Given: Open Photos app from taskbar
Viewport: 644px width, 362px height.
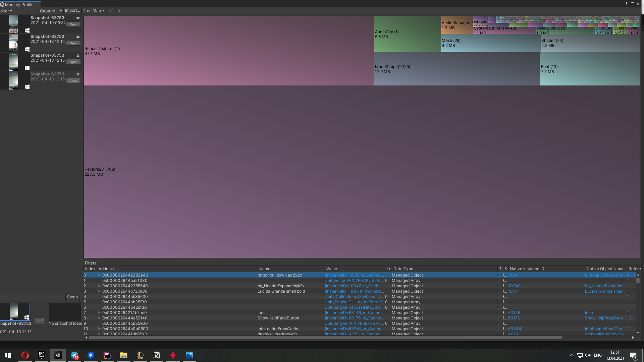Looking at the screenshot, I should [190, 355].
